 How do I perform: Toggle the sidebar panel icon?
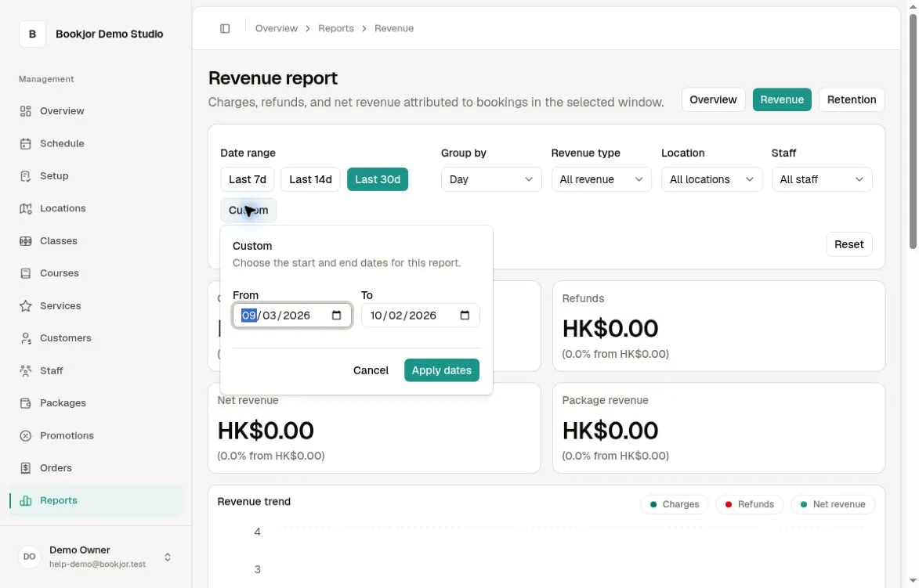coord(225,29)
